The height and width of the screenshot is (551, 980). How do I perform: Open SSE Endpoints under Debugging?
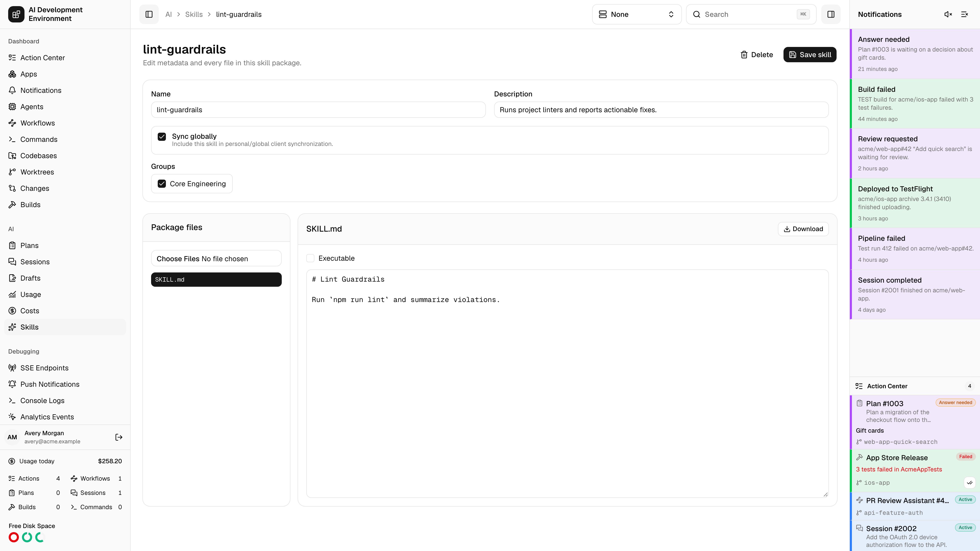click(x=65, y=368)
